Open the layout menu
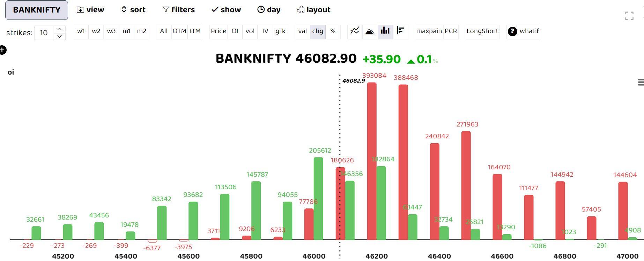644x261 pixels. pos(313,10)
